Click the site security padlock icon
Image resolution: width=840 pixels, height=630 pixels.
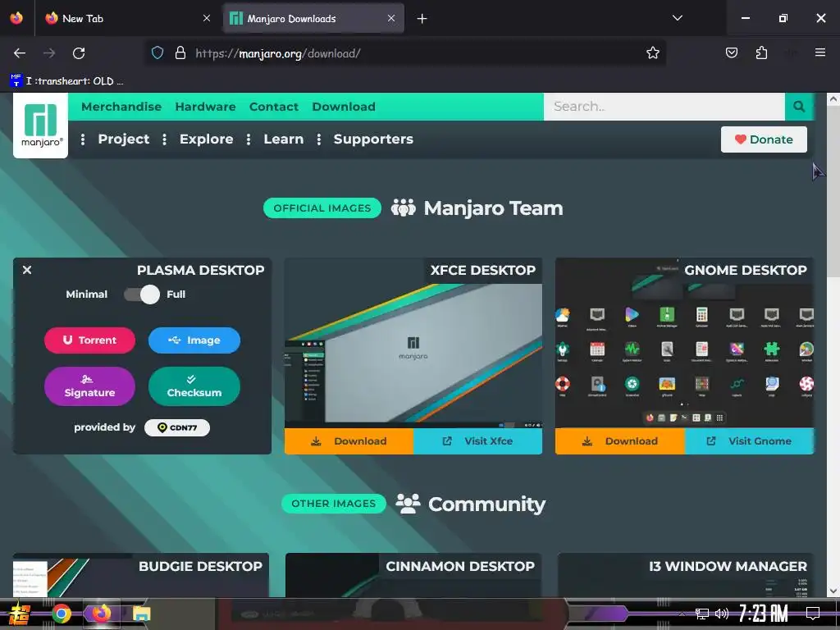180,53
